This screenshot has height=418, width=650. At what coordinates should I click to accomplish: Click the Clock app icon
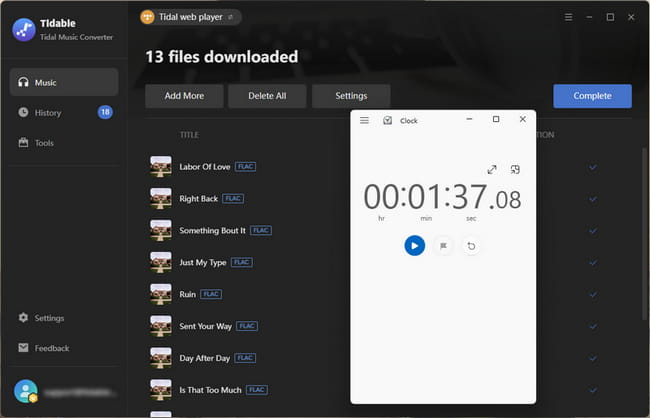[x=388, y=120]
